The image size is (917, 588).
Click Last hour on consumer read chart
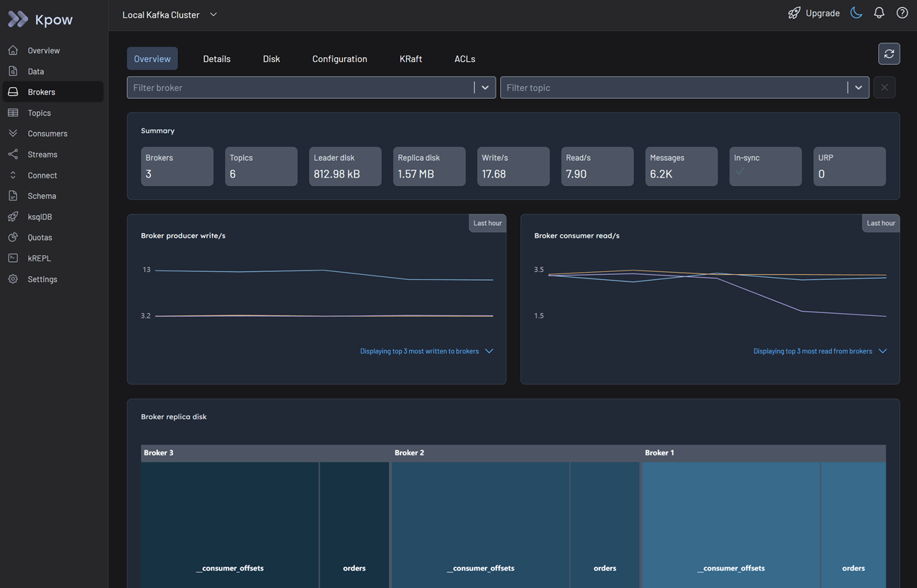[x=881, y=223]
